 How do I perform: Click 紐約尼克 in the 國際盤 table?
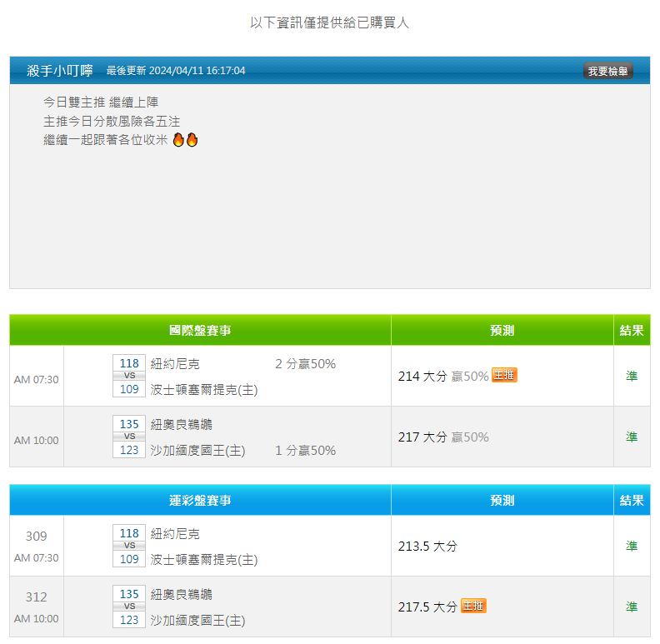coord(175,364)
